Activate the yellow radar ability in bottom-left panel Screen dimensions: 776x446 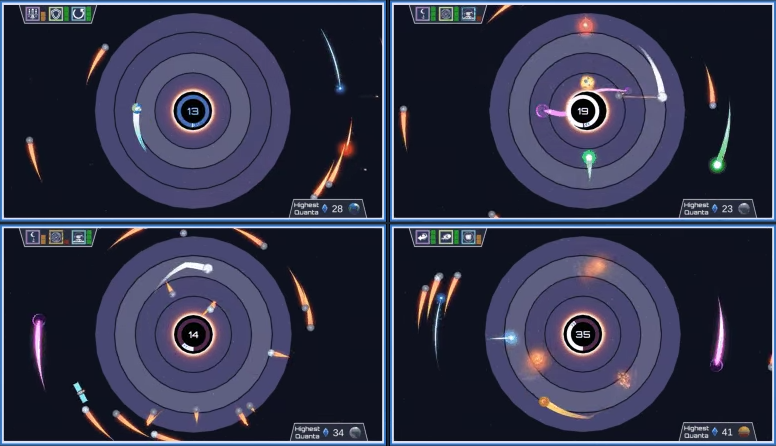click(55, 237)
